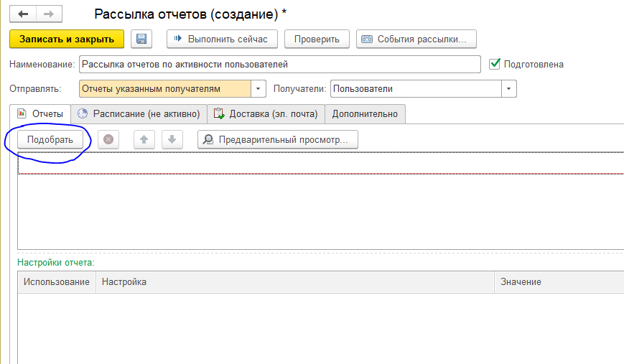Switch to the Доставка (эл. почта) tab
The image size is (624, 364).
[x=266, y=113]
